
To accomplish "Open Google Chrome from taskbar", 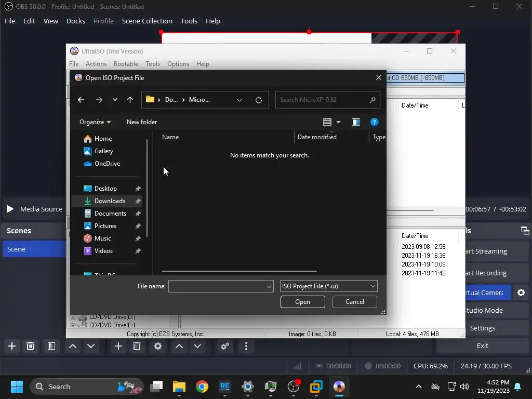I will 202,387.
